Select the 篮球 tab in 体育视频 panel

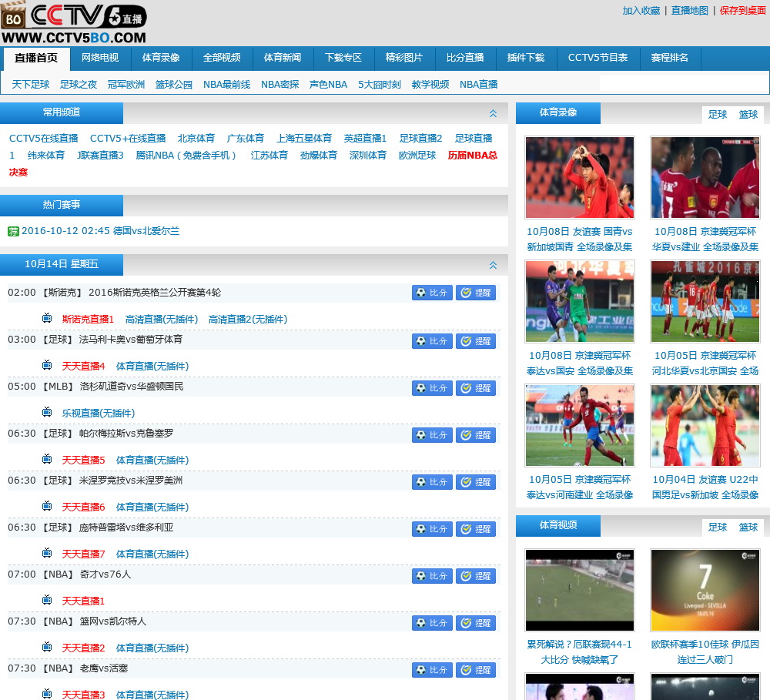pyautogui.click(x=748, y=527)
